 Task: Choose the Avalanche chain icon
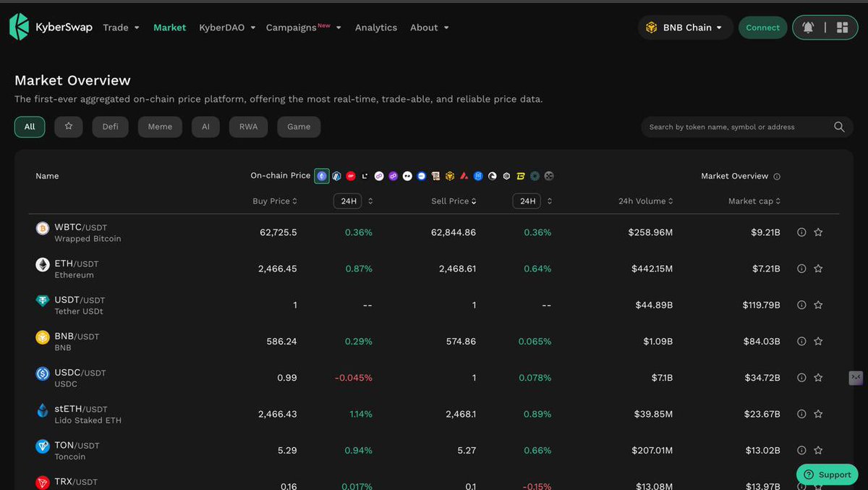point(464,175)
